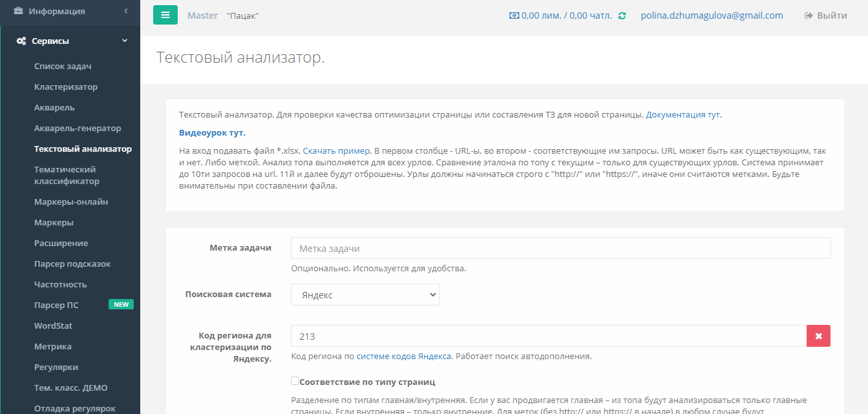868x414 pixels.
Task: Collapse the Сервисы sidebar section
Action: [125, 41]
